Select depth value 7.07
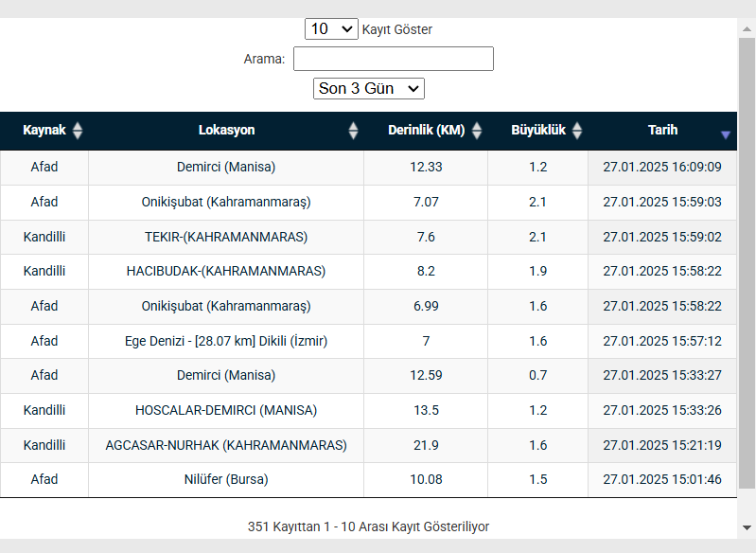This screenshot has height=553, width=756. coord(426,203)
